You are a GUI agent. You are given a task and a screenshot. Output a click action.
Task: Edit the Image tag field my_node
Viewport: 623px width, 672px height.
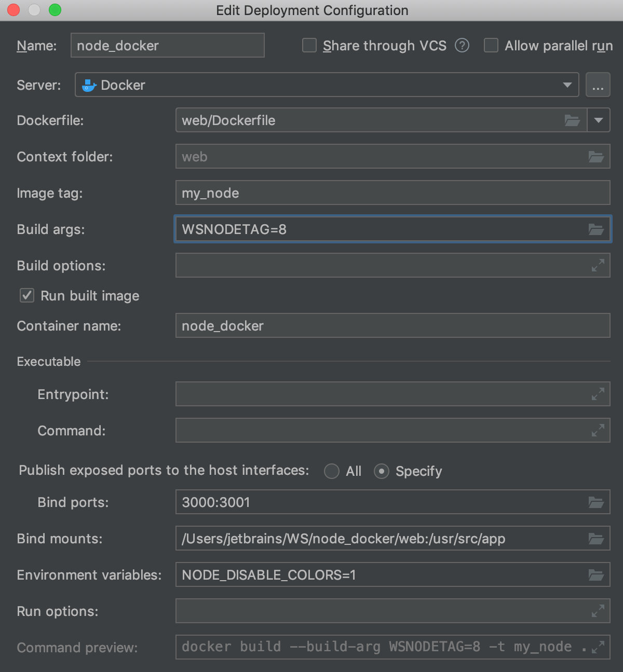click(393, 193)
